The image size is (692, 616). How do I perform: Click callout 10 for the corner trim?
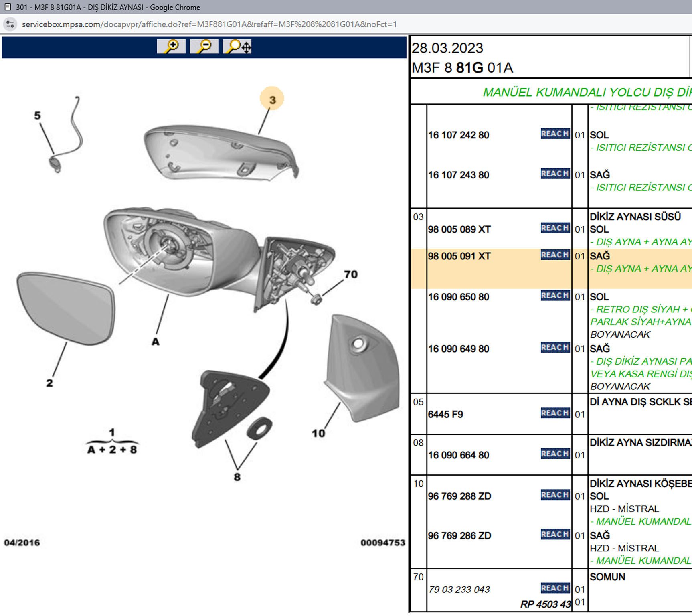pos(318,434)
